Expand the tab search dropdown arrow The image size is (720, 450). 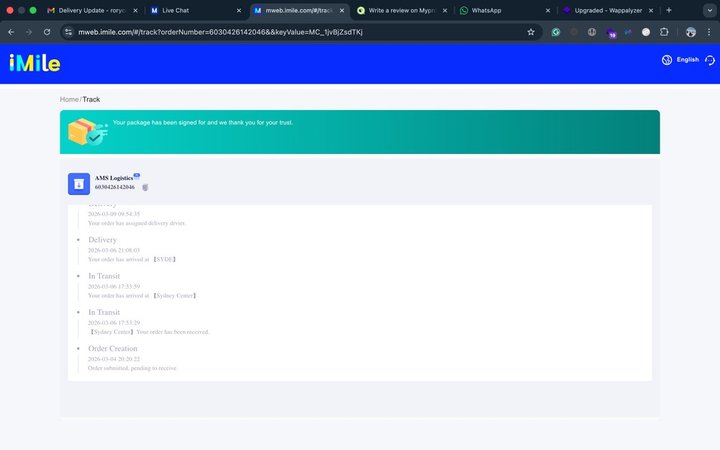[709, 10]
